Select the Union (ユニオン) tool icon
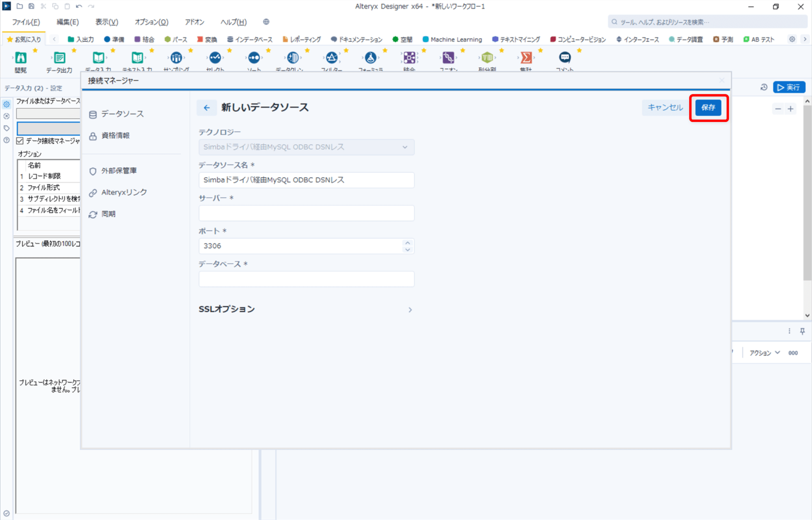This screenshot has height=520, width=812. pos(448,58)
